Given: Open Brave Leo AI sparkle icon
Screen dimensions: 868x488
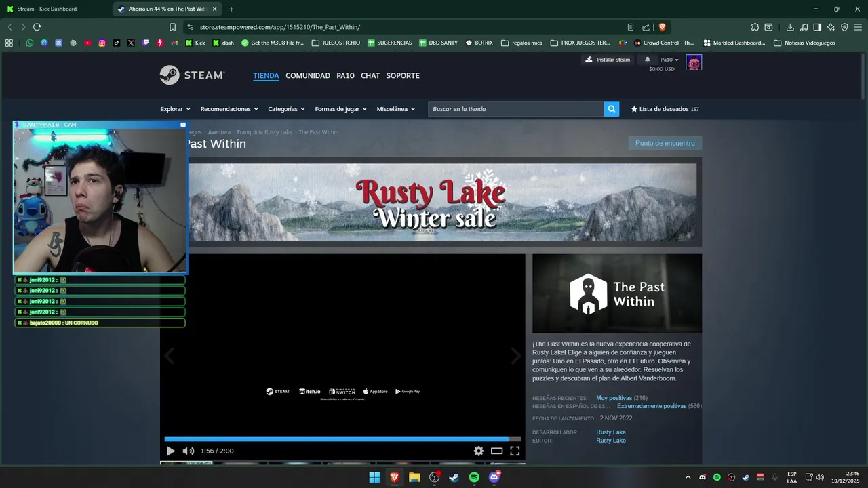Looking at the screenshot, I should coord(831,27).
